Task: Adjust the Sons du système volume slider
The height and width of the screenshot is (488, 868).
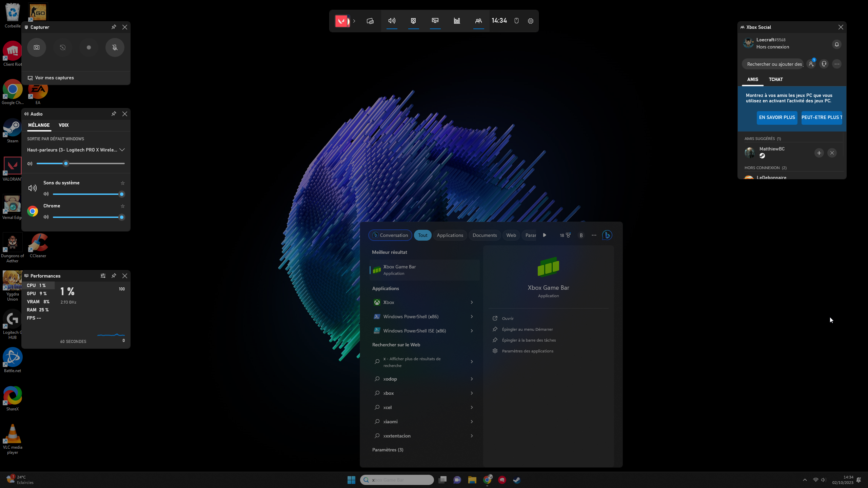Action: click(89, 194)
